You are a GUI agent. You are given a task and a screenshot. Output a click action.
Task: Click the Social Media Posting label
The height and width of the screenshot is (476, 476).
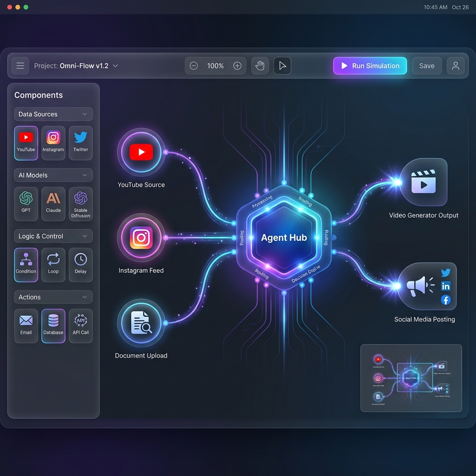pos(424,319)
